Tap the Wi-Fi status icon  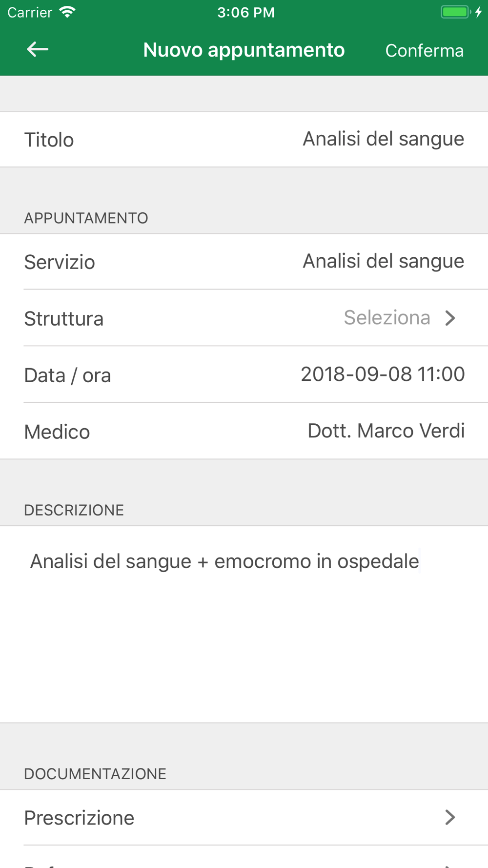click(x=67, y=12)
